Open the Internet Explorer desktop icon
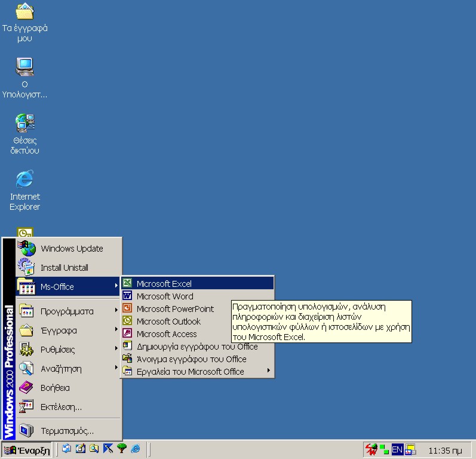Viewport: 476px width, 459px height. 24,180
